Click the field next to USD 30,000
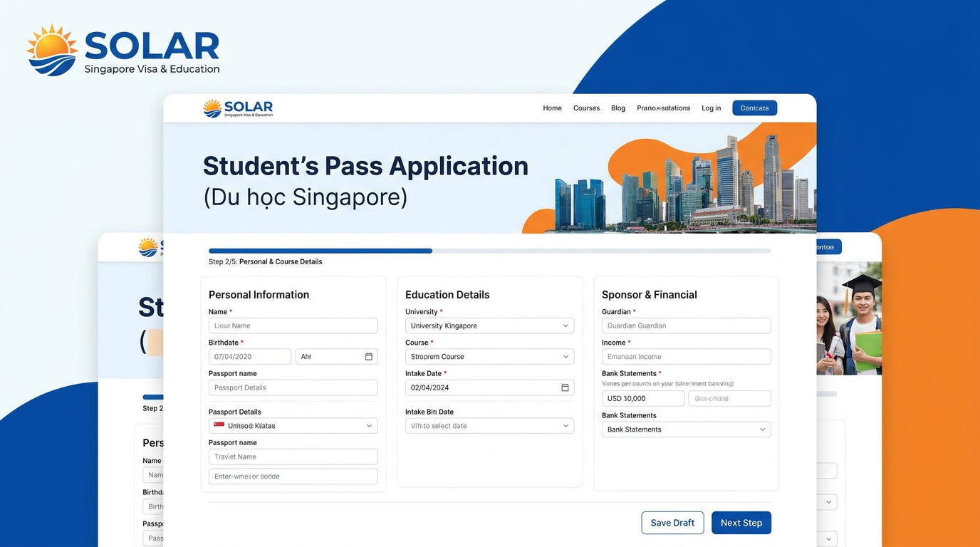The height and width of the screenshot is (547, 980). [x=729, y=398]
